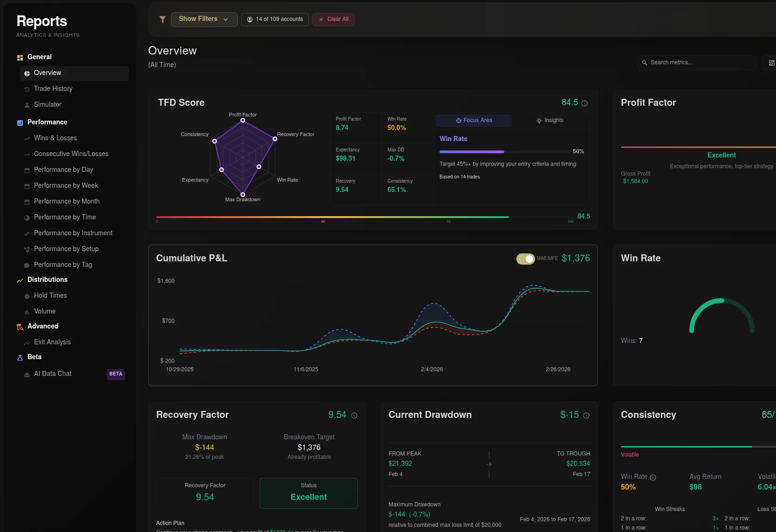This screenshot has width=776, height=532.
Task: Click the Exit Analysis icon
Action: [x=27, y=342]
